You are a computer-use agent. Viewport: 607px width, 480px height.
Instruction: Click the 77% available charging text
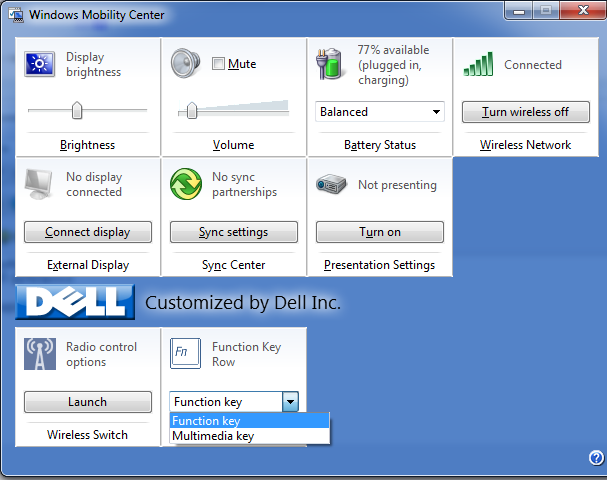[x=393, y=65]
